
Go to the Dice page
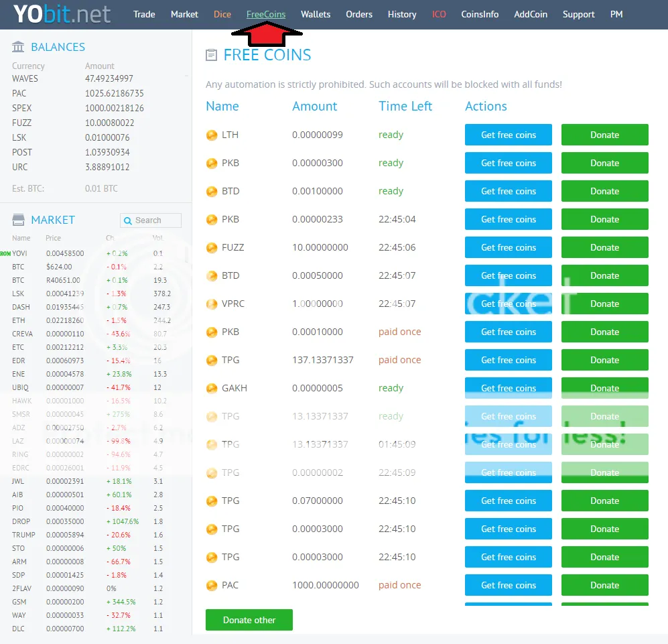pos(222,14)
